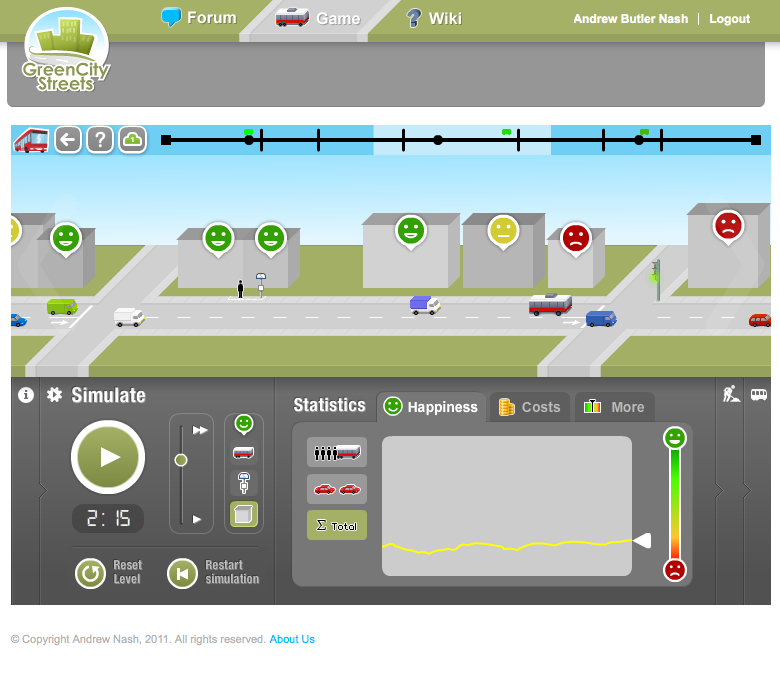Set speed to fast-forward double arrow
This screenshot has height=677, width=780.
coord(200,430)
